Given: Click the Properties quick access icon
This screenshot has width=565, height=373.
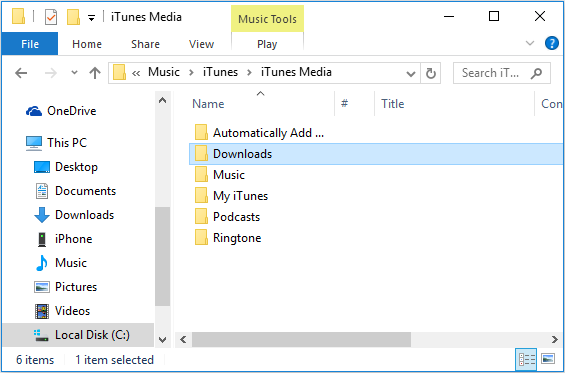Looking at the screenshot, I should coord(51,17).
